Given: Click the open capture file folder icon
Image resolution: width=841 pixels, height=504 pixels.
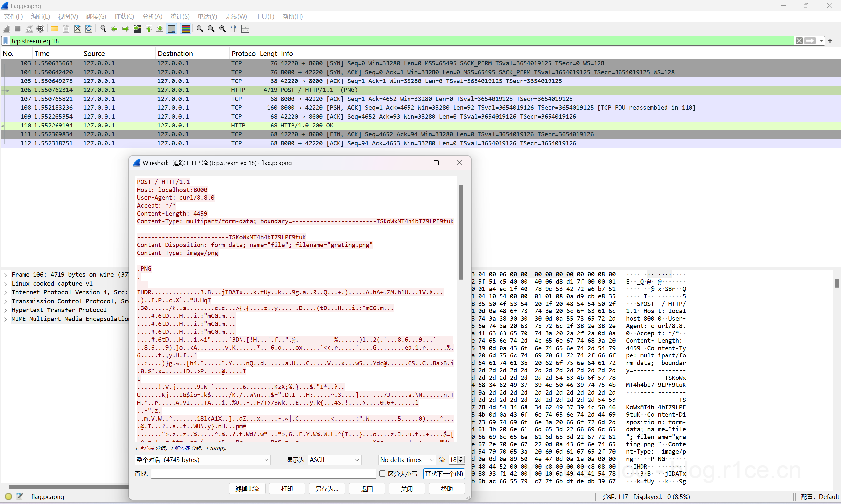Looking at the screenshot, I should [x=55, y=29].
